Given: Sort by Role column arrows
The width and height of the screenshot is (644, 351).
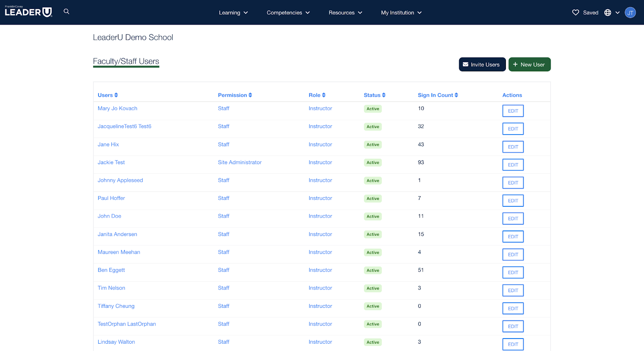Looking at the screenshot, I should (x=324, y=95).
